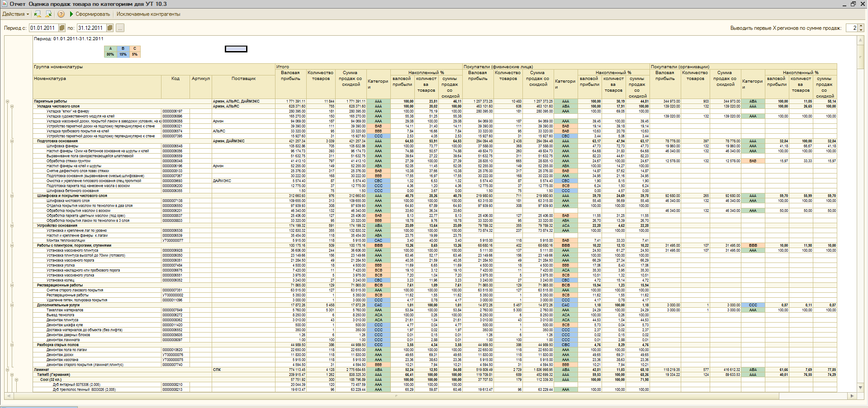Collapse the Устройство основания subgroup

12,225
